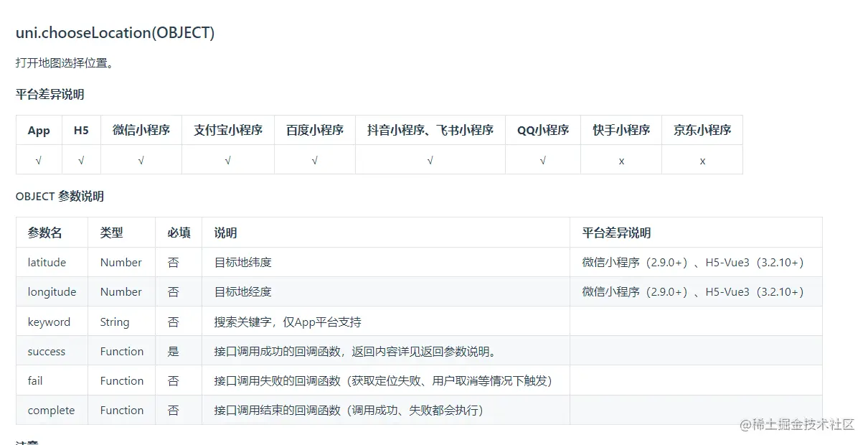The height and width of the screenshot is (445, 868).
Task: Click 是 in the success row
Action: tap(173, 352)
